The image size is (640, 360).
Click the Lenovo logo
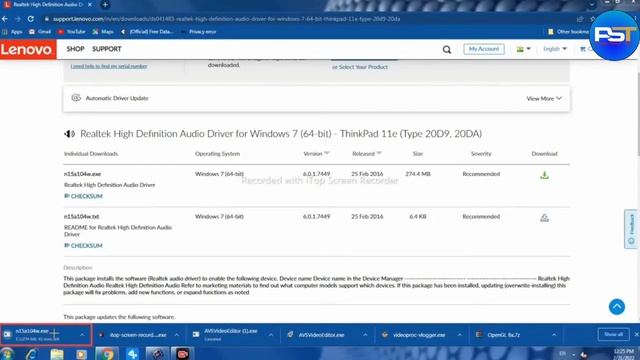point(28,49)
